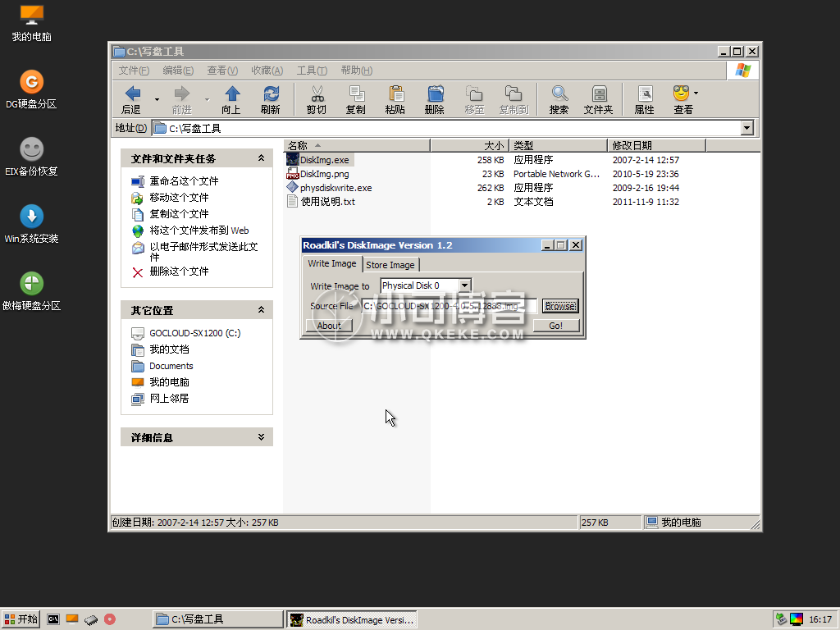Click the display tray icon near clock
This screenshot has width=840, height=630.
coord(797,619)
